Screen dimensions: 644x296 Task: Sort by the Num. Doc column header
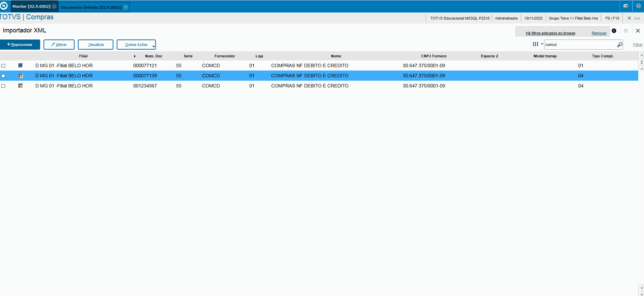pyautogui.click(x=153, y=56)
